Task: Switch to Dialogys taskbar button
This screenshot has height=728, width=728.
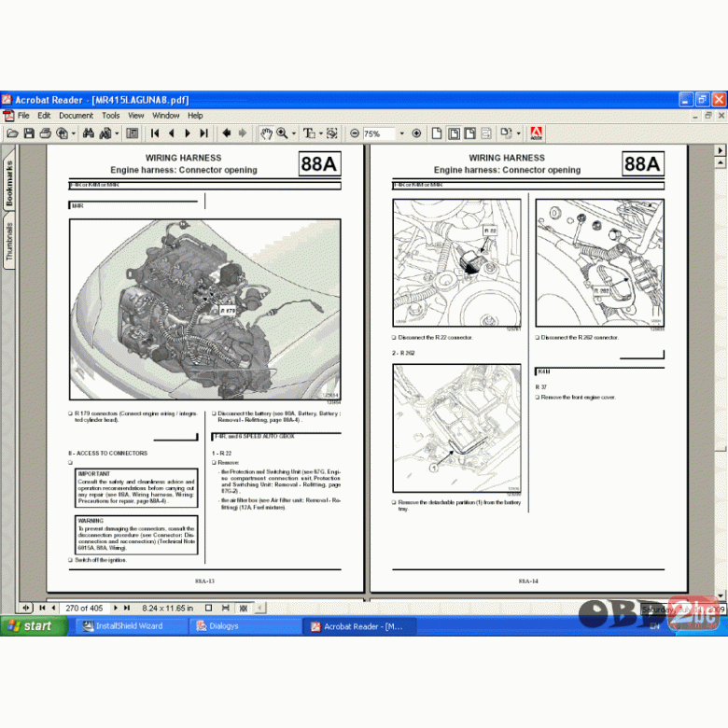Action: click(245, 626)
